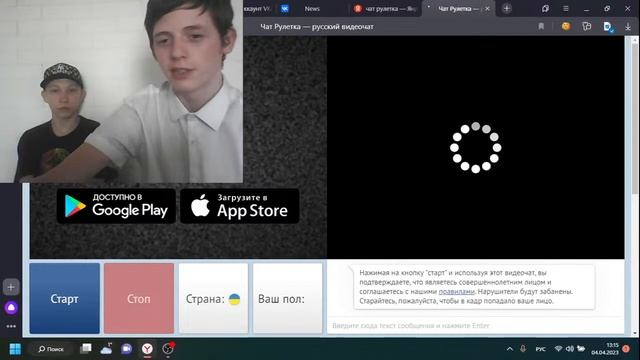Open OBS Studio from the taskbar
640x360 pixels.
(x=168, y=349)
